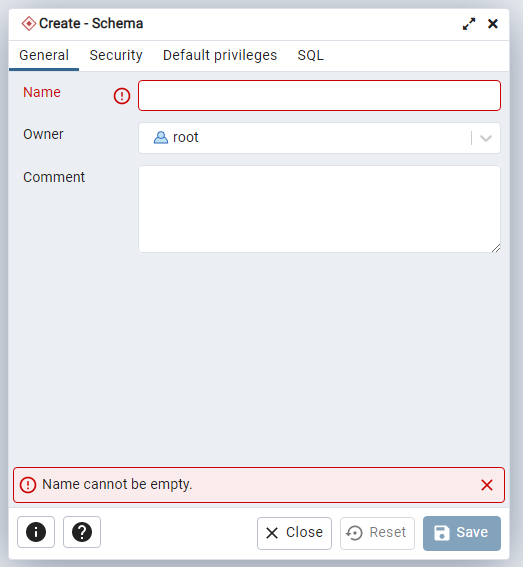523x567 pixels.
Task: Select the root owner value
Action: [x=186, y=137]
